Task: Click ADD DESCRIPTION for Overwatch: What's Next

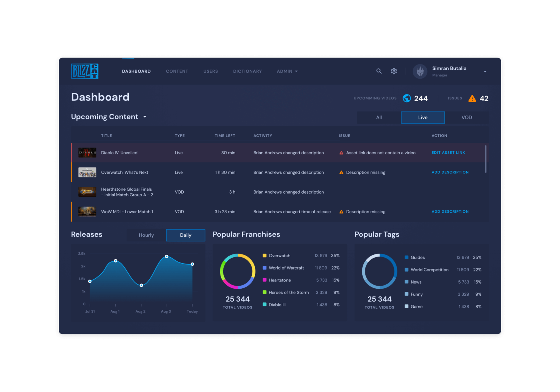Action: tap(450, 172)
